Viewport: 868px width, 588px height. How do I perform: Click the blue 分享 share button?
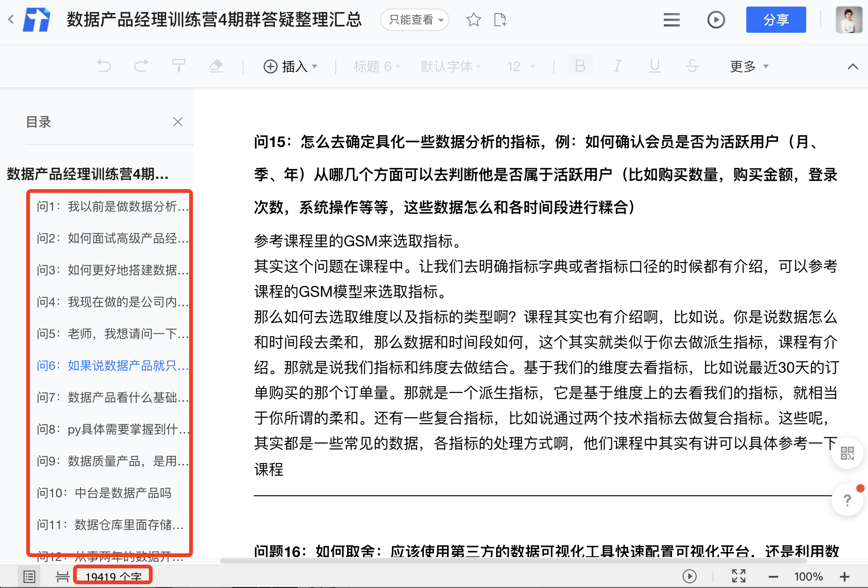click(776, 20)
